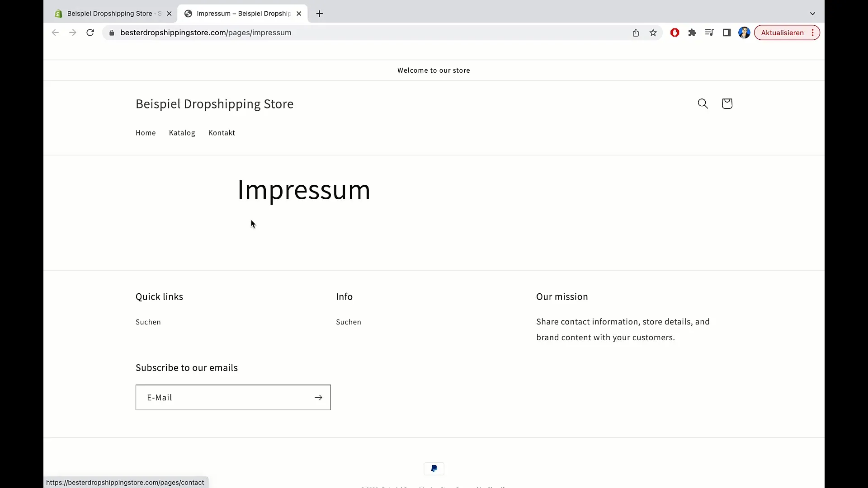This screenshot has width=868, height=488.
Task: Select the Katalog menu navigation item
Action: pyautogui.click(x=182, y=132)
